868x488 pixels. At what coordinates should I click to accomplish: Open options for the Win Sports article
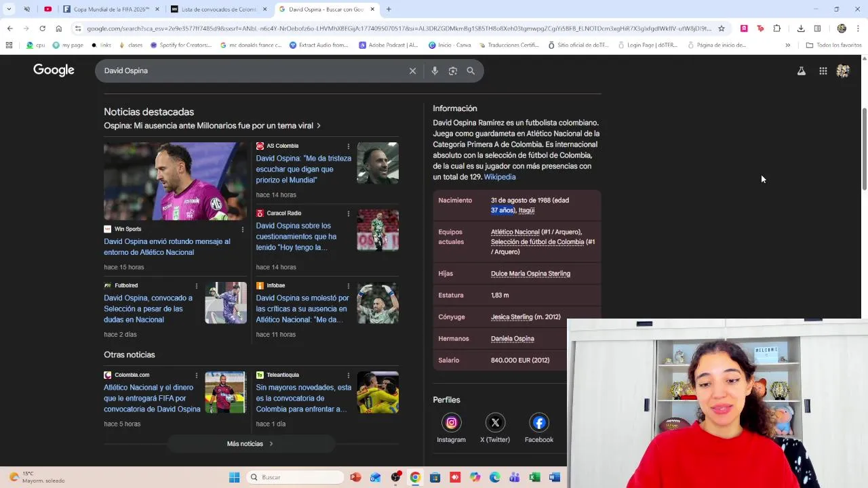click(243, 229)
